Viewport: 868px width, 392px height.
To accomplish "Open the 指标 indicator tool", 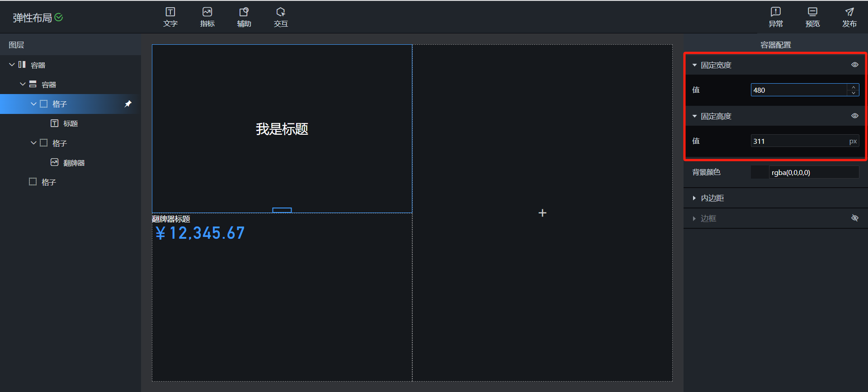I will pos(207,17).
